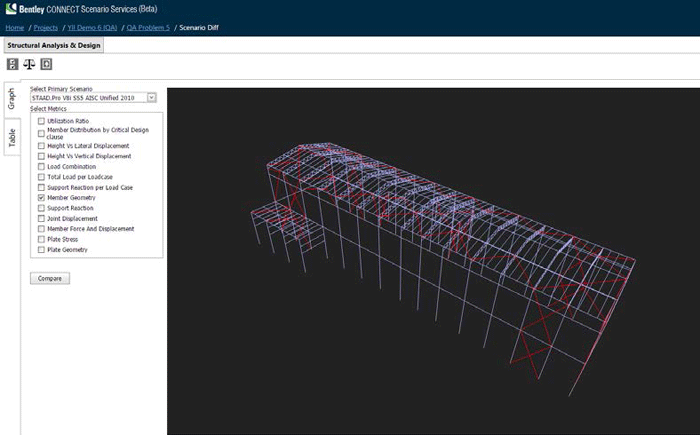Image resolution: width=700 pixels, height=435 pixels.
Task: Uncheck the Member Geometry metric
Action: coord(41,199)
